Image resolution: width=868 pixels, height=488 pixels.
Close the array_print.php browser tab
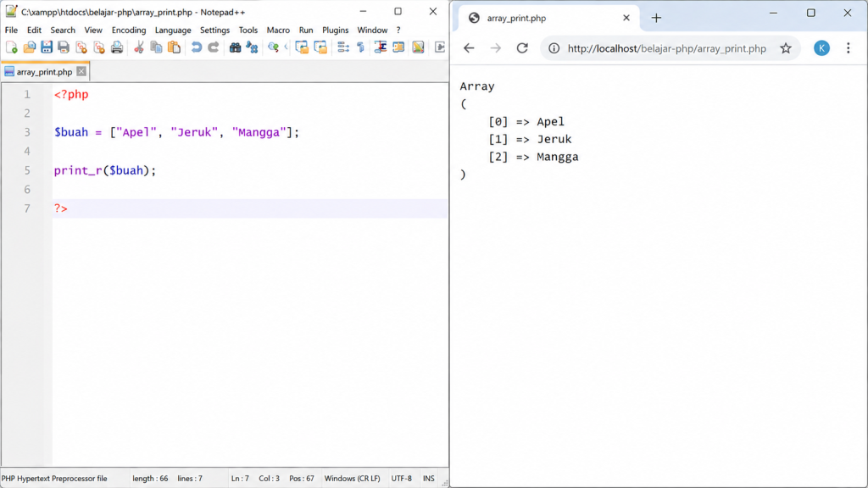coord(626,18)
